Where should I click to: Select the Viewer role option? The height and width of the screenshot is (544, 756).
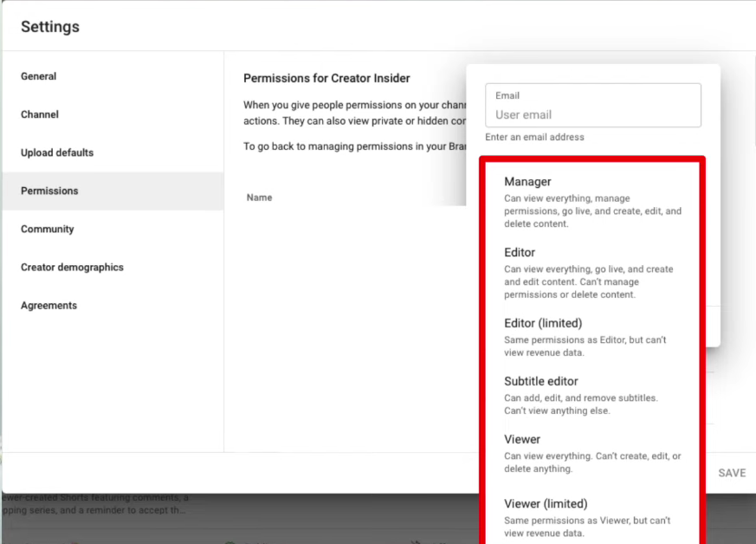[x=592, y=453]
